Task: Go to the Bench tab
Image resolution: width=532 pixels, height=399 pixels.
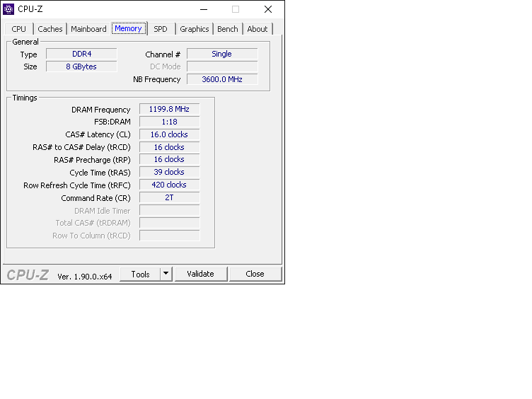Action: pos(228,29)
